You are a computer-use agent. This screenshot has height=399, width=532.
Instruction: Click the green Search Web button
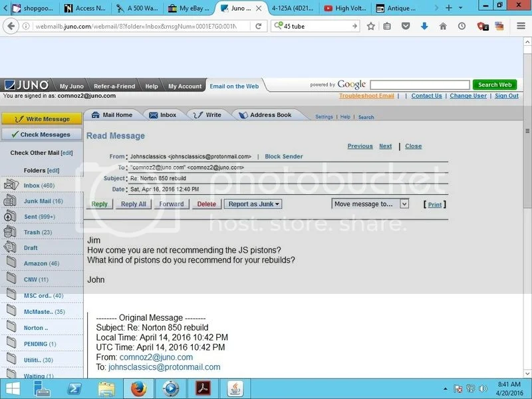(x=494, y=84)
